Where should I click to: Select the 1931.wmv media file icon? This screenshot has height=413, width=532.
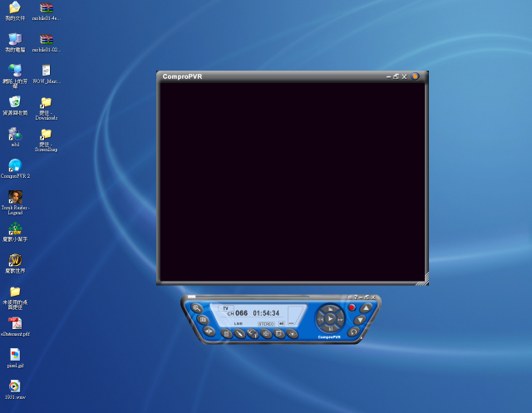(15, 390)
